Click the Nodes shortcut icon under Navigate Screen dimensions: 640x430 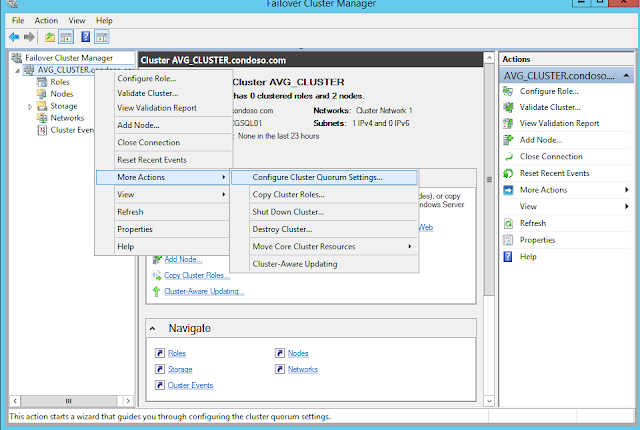280,353
